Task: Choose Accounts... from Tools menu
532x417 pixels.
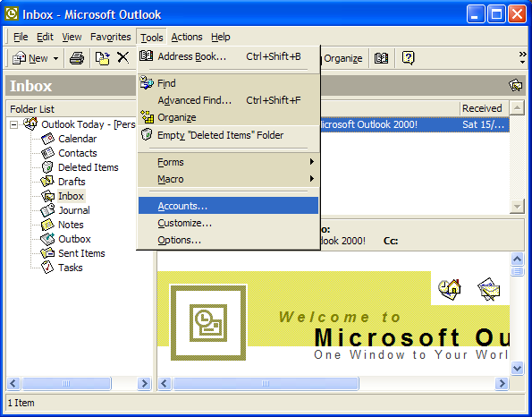Action: [228, 206]
